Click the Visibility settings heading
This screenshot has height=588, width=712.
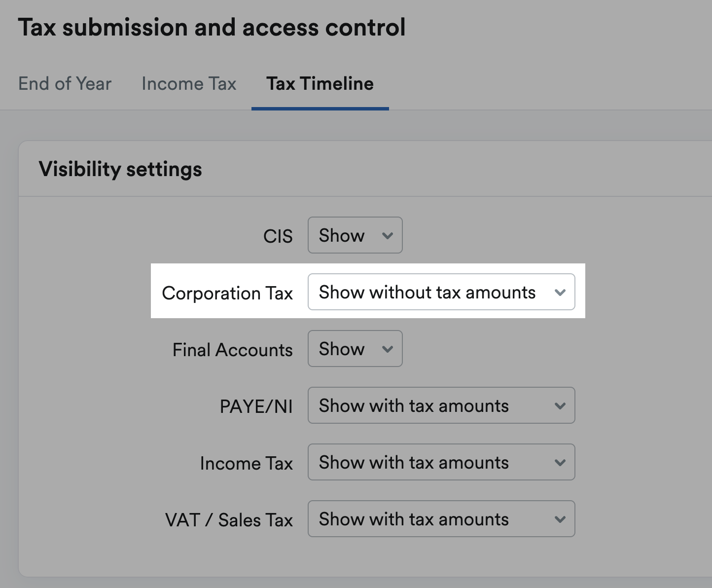pos(120,169)
